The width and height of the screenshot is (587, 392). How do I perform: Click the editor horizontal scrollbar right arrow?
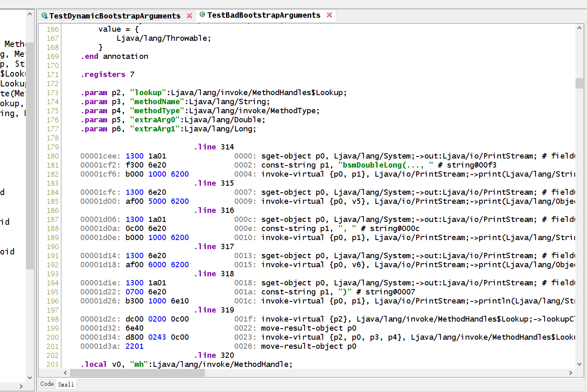pyautogui.click(x=571, y=373)
